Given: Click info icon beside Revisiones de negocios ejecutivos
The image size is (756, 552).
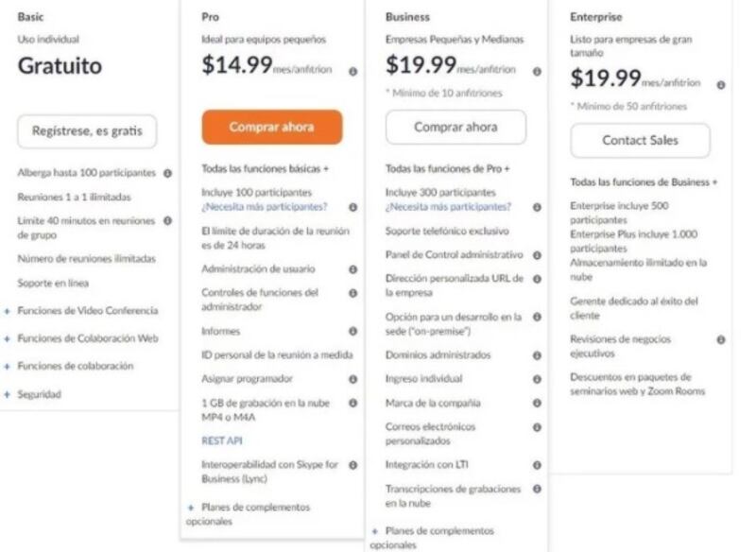Looking at the screenshot, I should (721, 340).
